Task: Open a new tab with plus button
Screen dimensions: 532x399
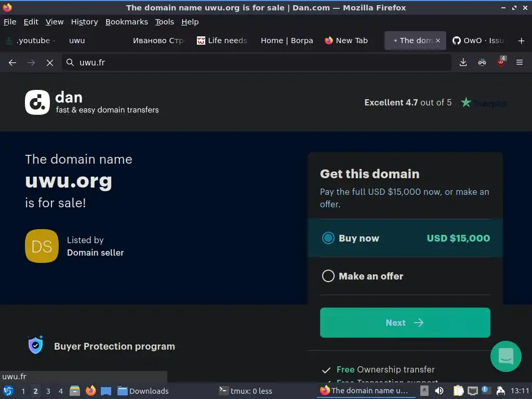Action: coord(522,41)
